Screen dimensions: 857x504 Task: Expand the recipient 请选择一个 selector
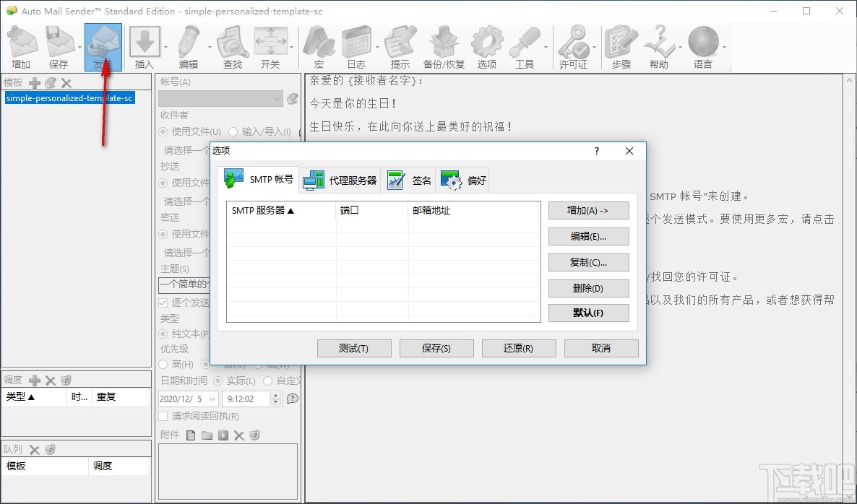click(x=183, y=149)
